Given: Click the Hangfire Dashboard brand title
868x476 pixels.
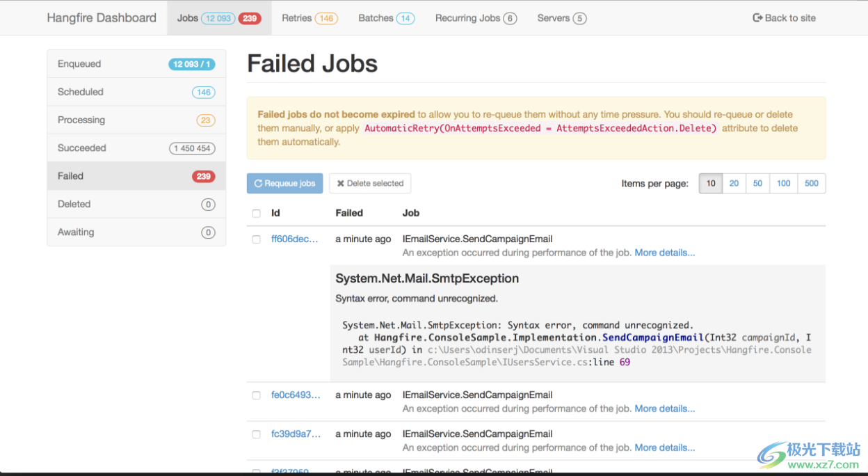Looking at the screenshot, I should (102, 18).
